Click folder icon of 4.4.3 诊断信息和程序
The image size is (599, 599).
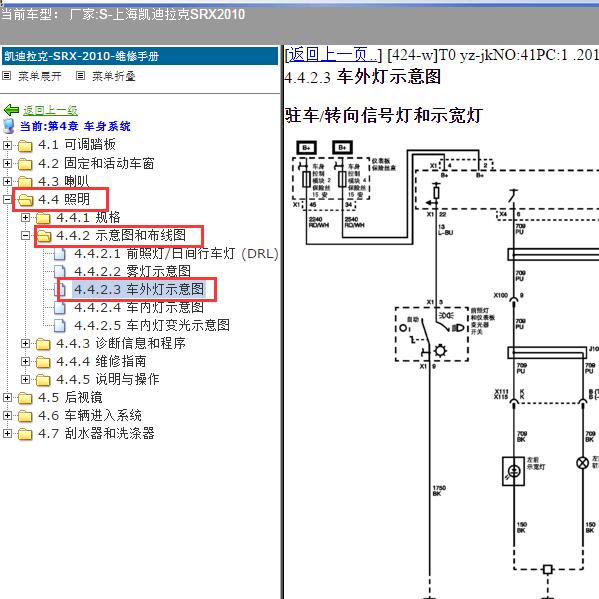click(x=43, y=344)
